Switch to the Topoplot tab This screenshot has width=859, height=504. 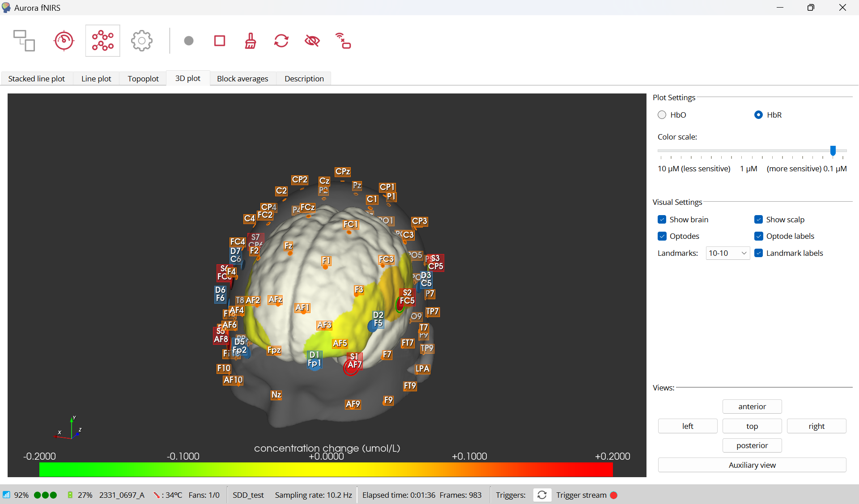click(x=143, y=79)
